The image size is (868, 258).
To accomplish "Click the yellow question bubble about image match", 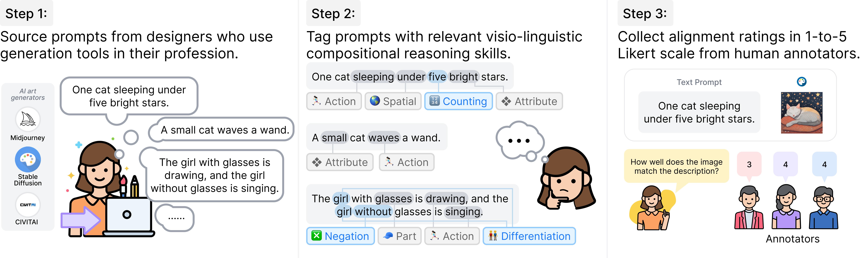I will 676,166.
